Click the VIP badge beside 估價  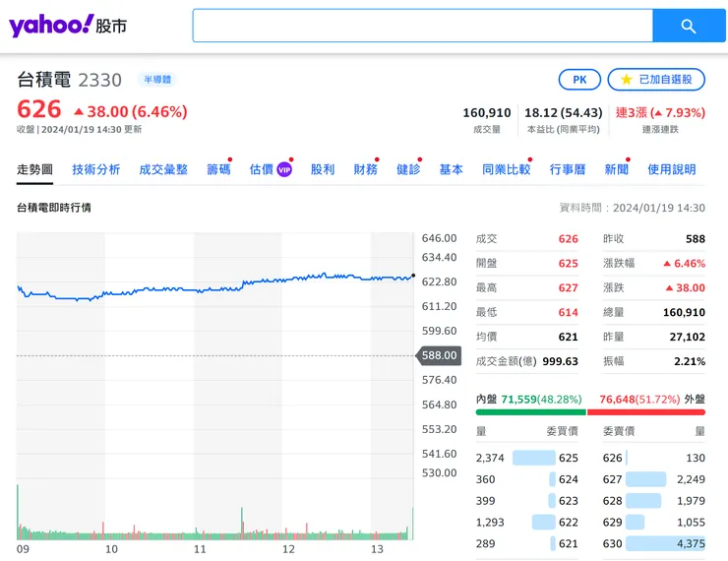[284, 169]
